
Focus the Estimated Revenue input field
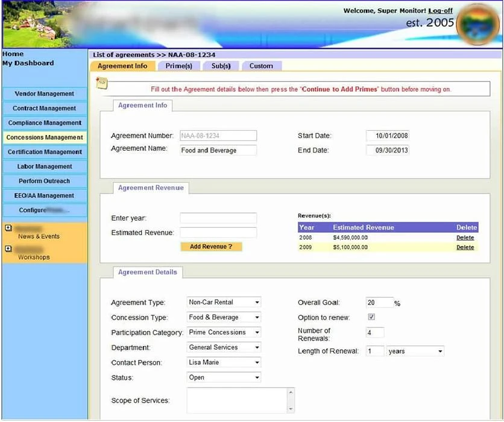click(218, 232)
